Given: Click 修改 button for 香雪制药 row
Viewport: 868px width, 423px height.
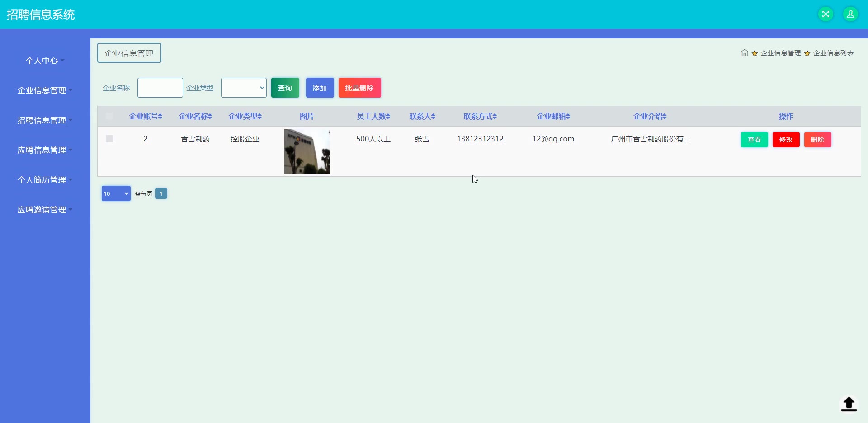Looking at the screenshot, I should 786,140.
